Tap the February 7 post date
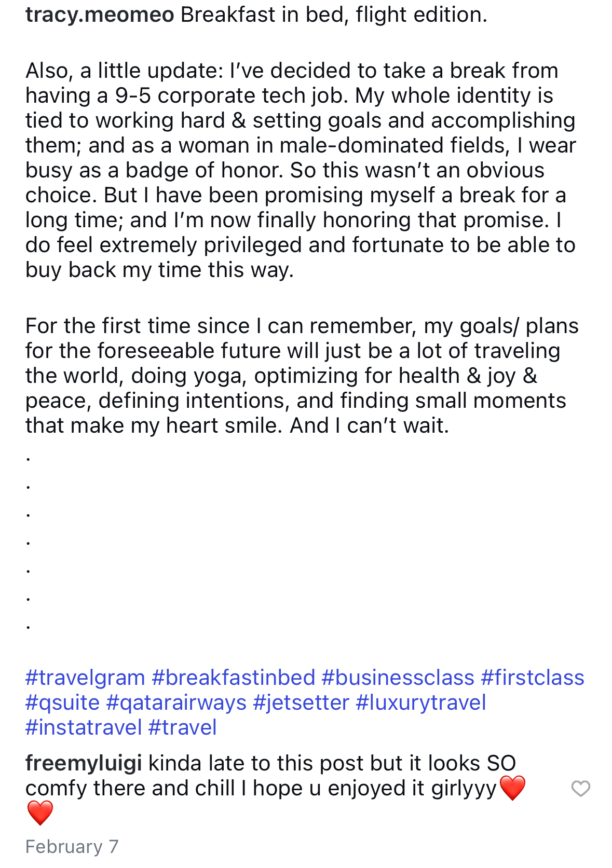This screenshot has height=868, width=612. click(x=72, y=847)
